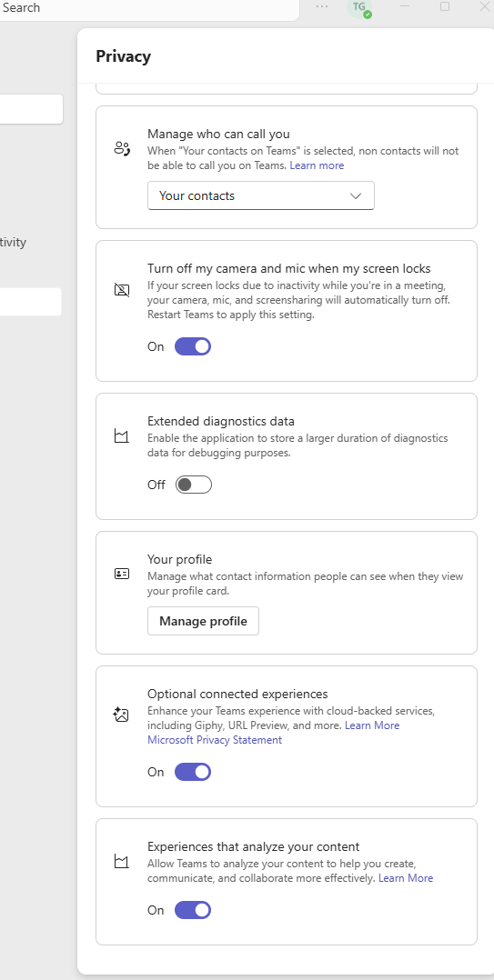Enable Extended diagnostics data toggle
This screenshot has height=980, width=494.
click(193, 485)
